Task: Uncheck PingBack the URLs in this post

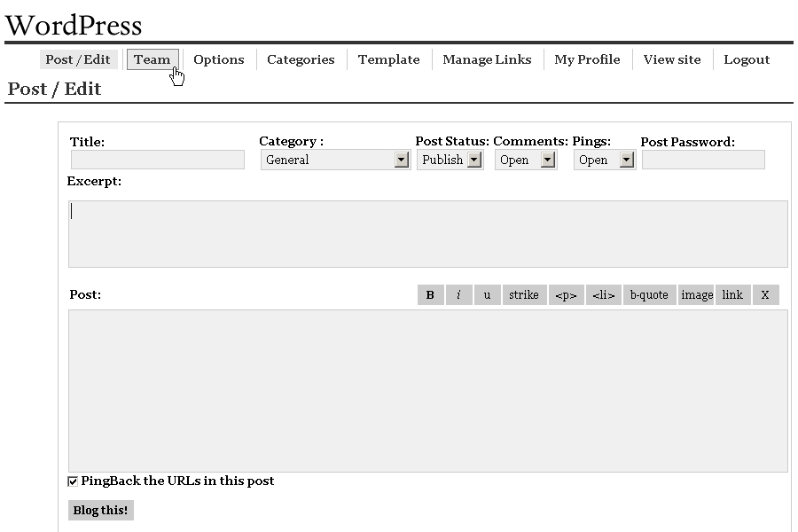Action: tap(74, 481)
